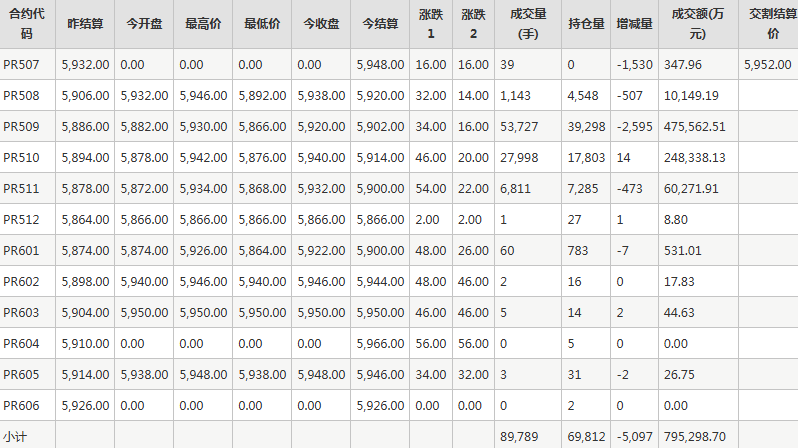Click PR511 turnover 60,271.91
This screenshot has height=448, width=798.
click(691, 189)
